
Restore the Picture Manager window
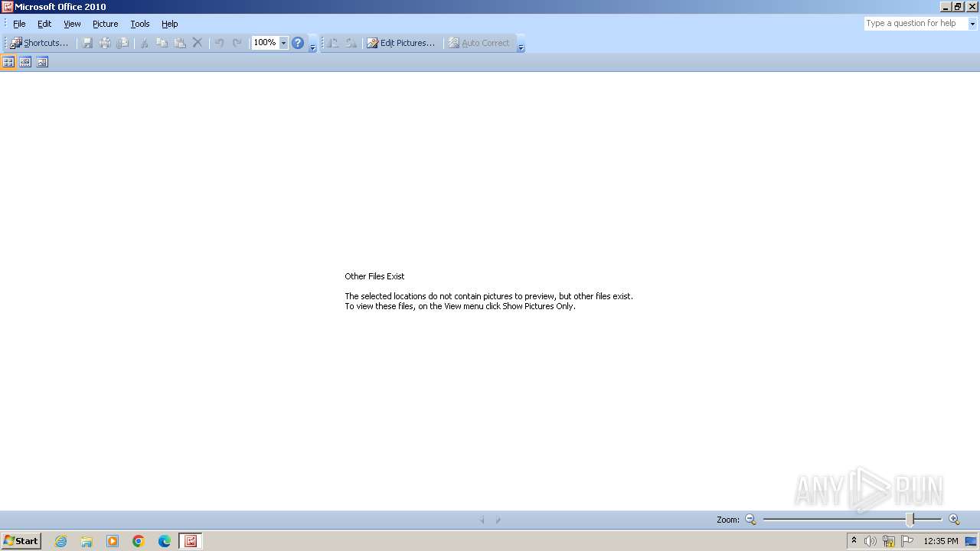click(958, 7)
